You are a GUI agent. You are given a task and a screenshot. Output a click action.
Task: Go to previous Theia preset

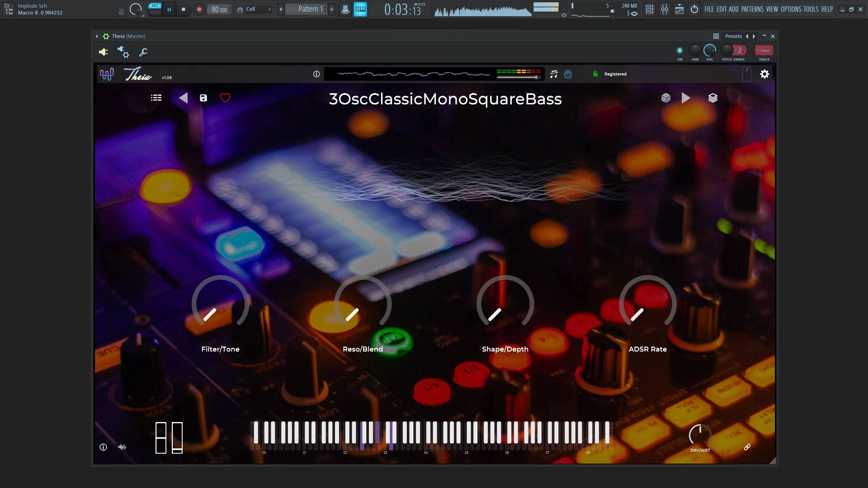[183, 98]
